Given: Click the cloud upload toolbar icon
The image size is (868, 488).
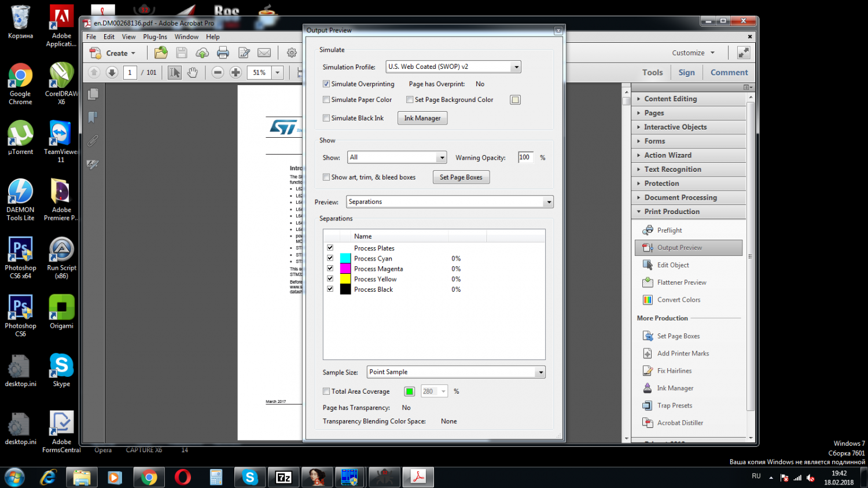Looking at the screenshot, I should (x=202, y=53).
